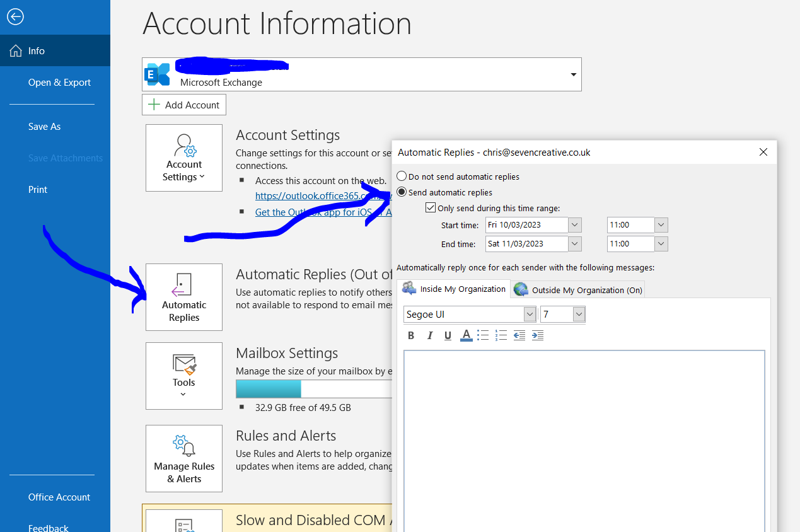
Task: Click the Microsoft Exchange account icon
Action: 158,74
